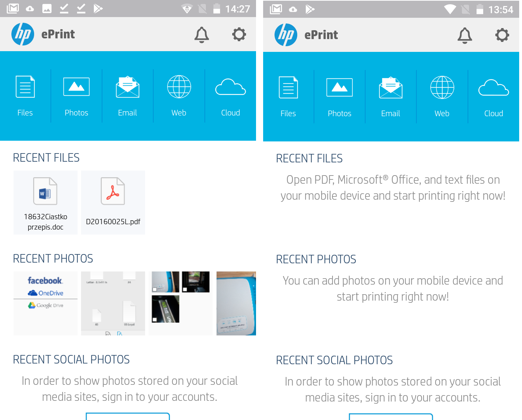Tap notification bell in right screen
The width and height of the screenshot is (522, 420).
pyautogui.click(x=465, y=35)
